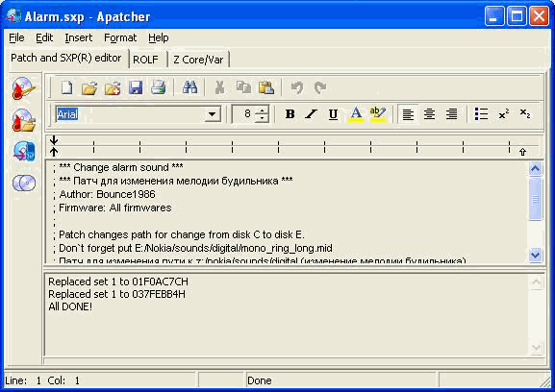
Task: Toggle the bullet list button
Action: point(481,114)
